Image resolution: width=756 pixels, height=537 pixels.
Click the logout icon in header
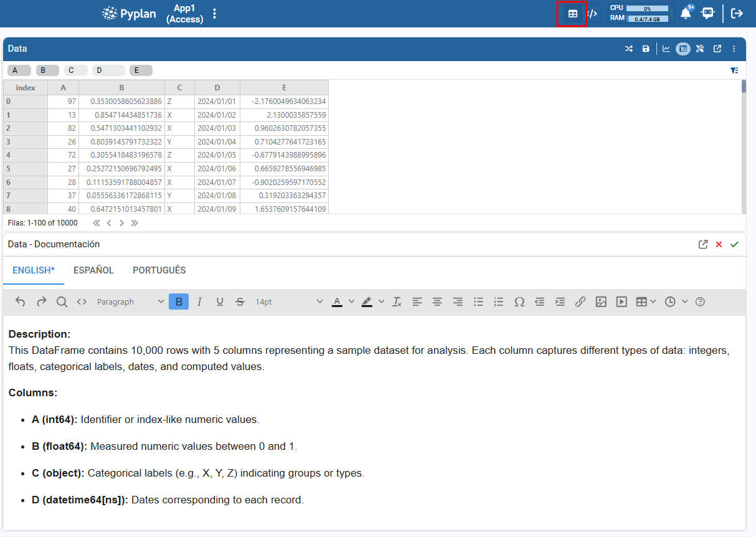(x=737, y=13)
